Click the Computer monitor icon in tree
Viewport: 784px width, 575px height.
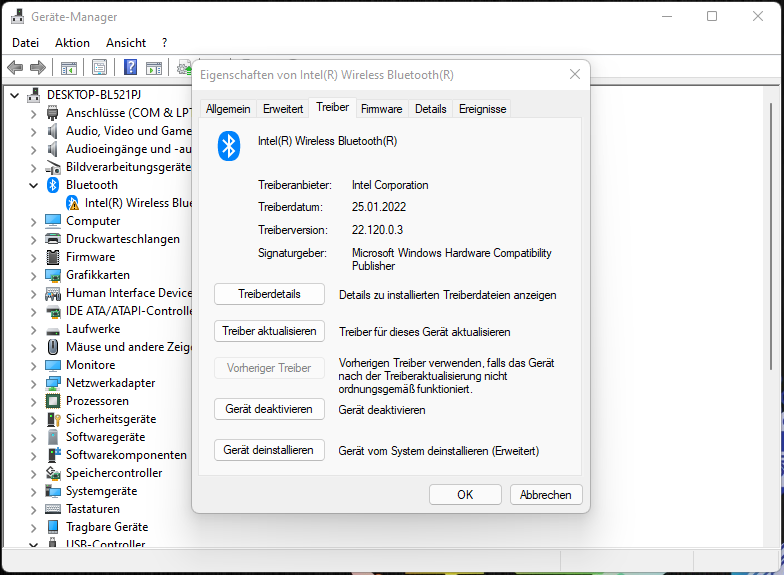(x=52, y=221)
